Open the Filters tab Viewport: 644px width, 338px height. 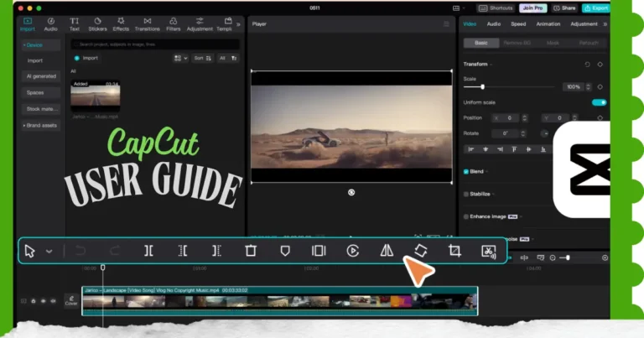(173, 24)
